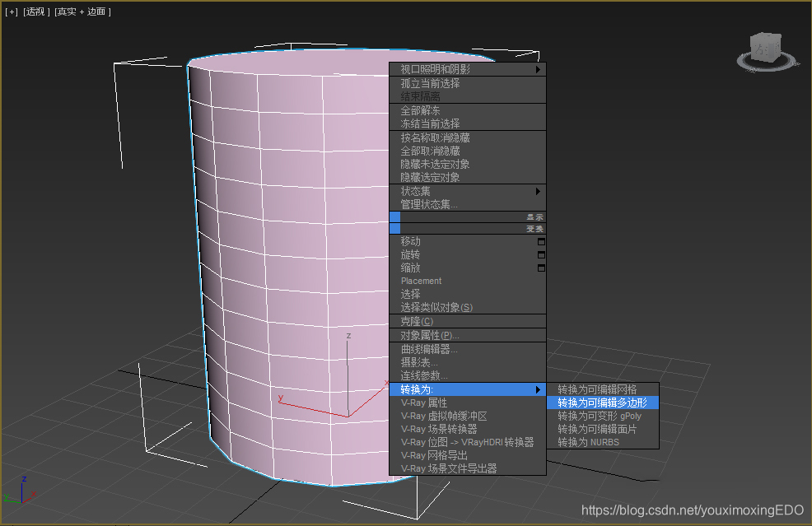Viewport: 812px width, 526px height.
Task: Open V-Ray 场景转换器 entry
Action: 468,429
